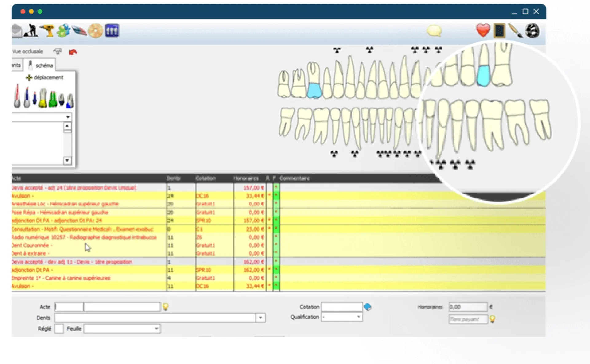Select the green crown tooth schema icon
Image resolution: width=590 pixels, height=364 pixels.
click(x=53, y=99)
